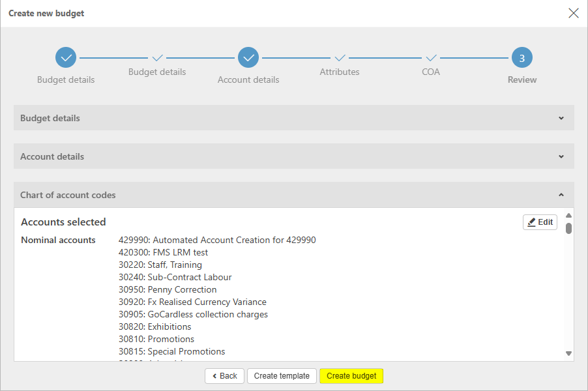Go back to the previous step
The width and height of the screenshot is (588, 391).
coord(224,376)
